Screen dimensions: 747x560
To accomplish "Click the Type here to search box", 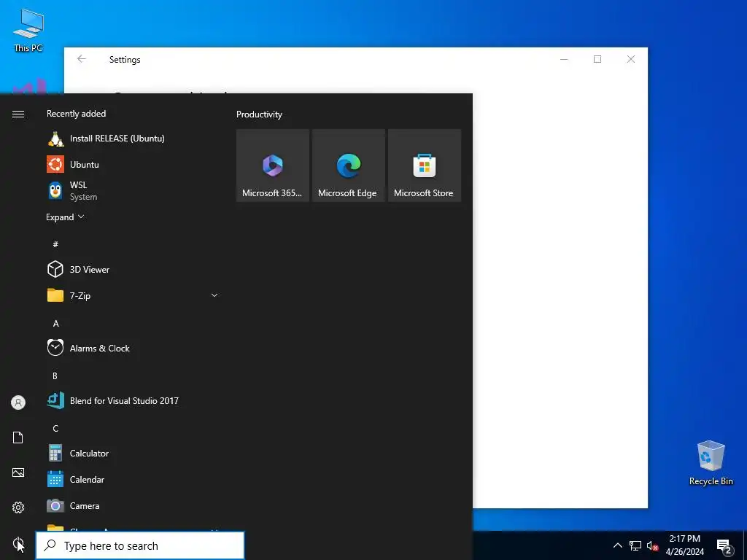I will pos(140,545).
